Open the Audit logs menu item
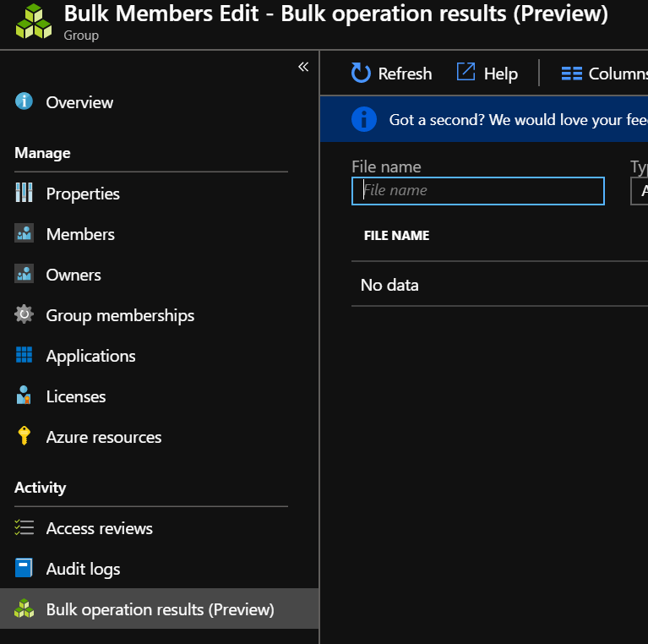This screenshot has width=648, height=644. tap(83, 569)
